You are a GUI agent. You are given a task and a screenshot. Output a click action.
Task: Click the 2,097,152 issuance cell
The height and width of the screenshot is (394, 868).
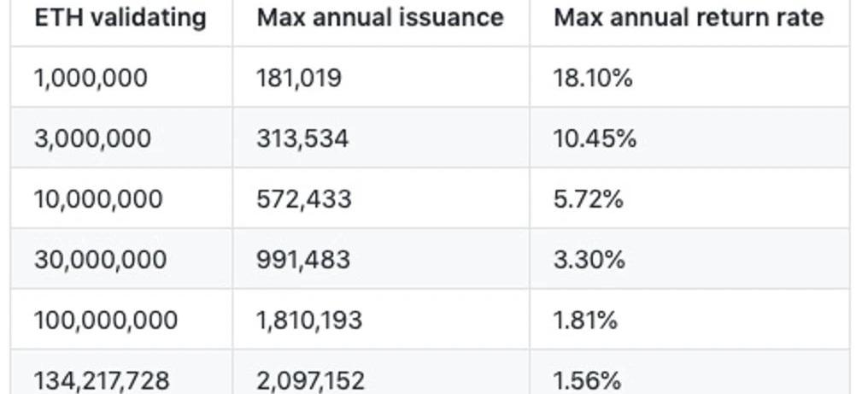point(312,379)
